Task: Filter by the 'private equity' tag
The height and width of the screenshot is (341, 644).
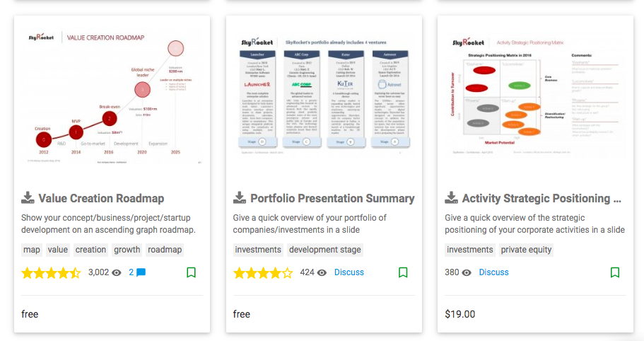Action: (x=526, y=250)
